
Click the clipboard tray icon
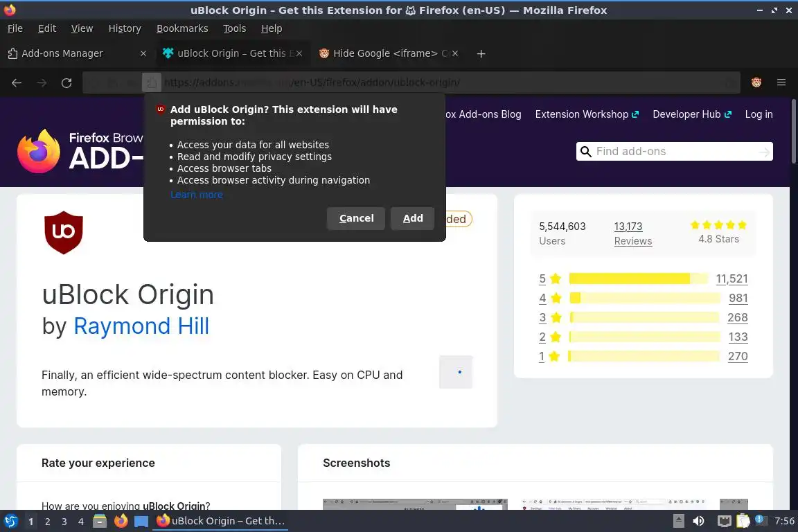tap(743, 521)
